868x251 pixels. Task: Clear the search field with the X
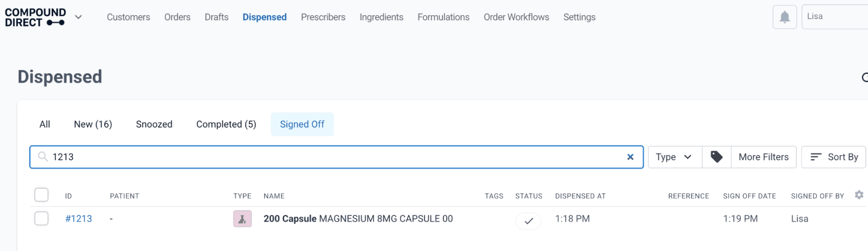(630, 157)
